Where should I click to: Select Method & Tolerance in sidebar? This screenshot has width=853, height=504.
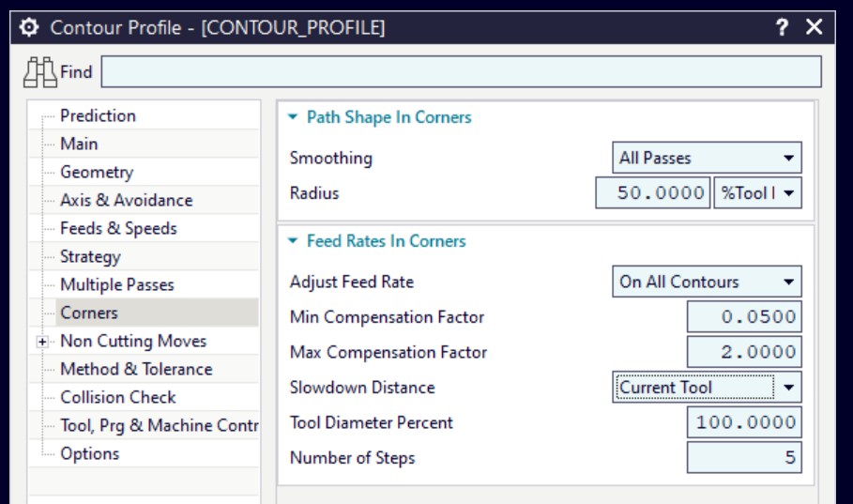[x=136, y=369]
